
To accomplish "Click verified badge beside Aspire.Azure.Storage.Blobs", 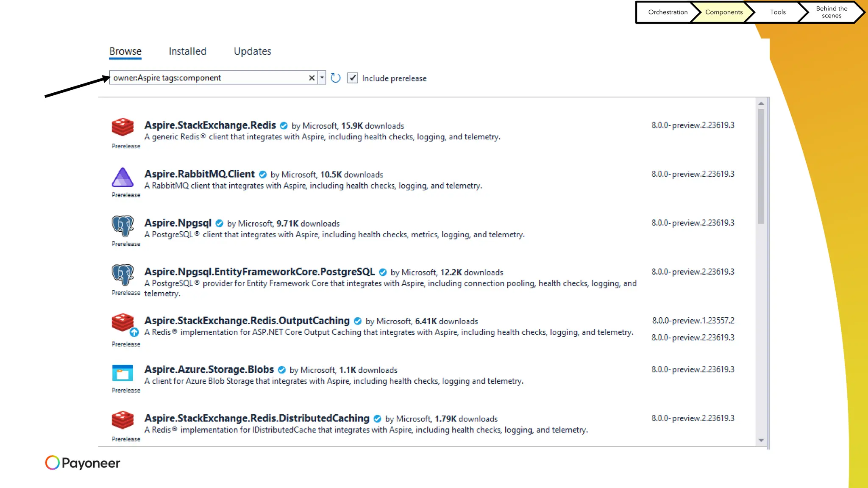I will pos(282,370).
